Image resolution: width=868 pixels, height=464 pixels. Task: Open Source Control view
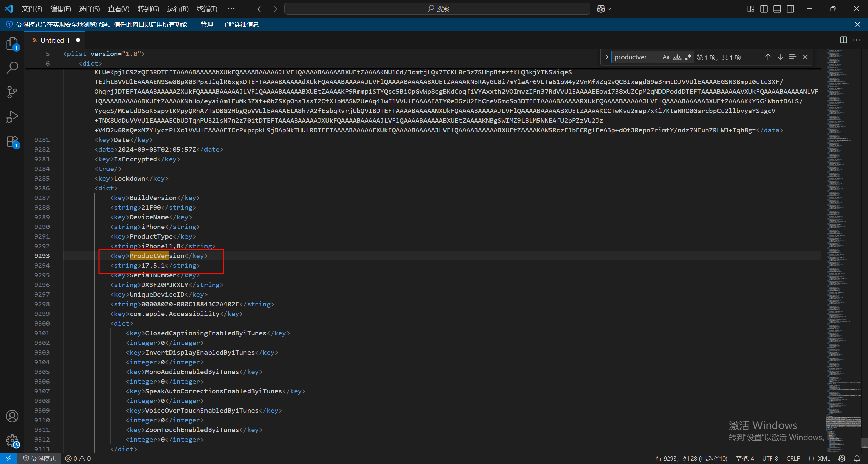[12, 92]
